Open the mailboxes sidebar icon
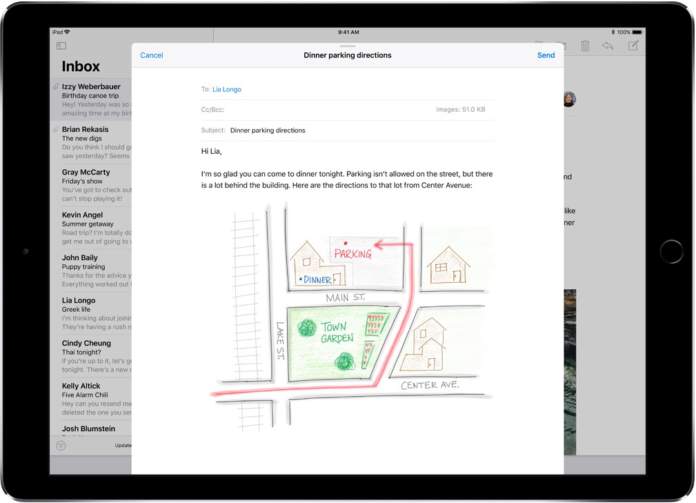The width and height of the screenshot is (696, 503). point(61,46)
